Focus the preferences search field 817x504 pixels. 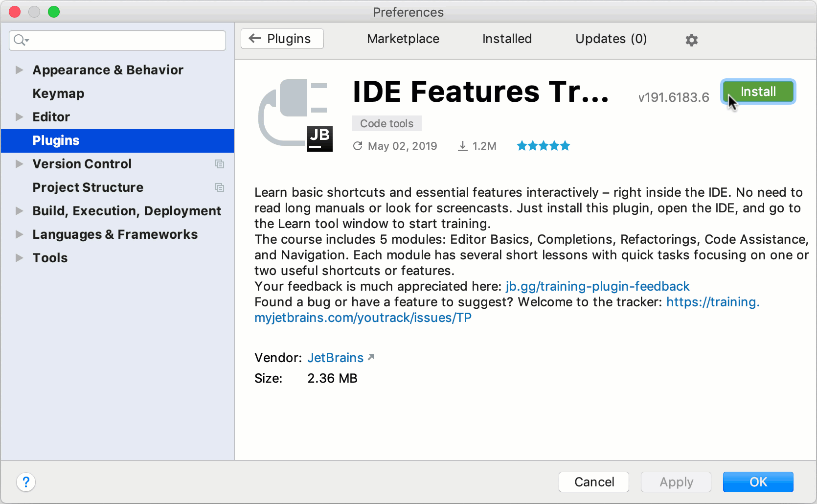point(117,40)
